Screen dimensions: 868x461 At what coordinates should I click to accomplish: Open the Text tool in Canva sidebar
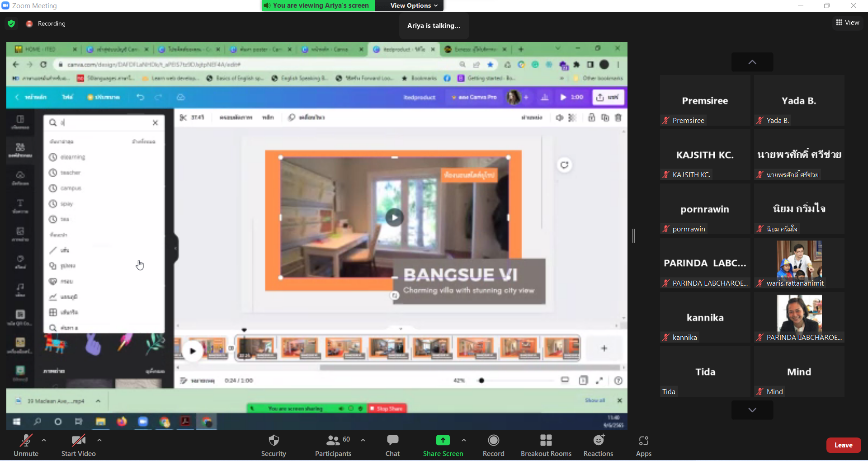[20, 206]
